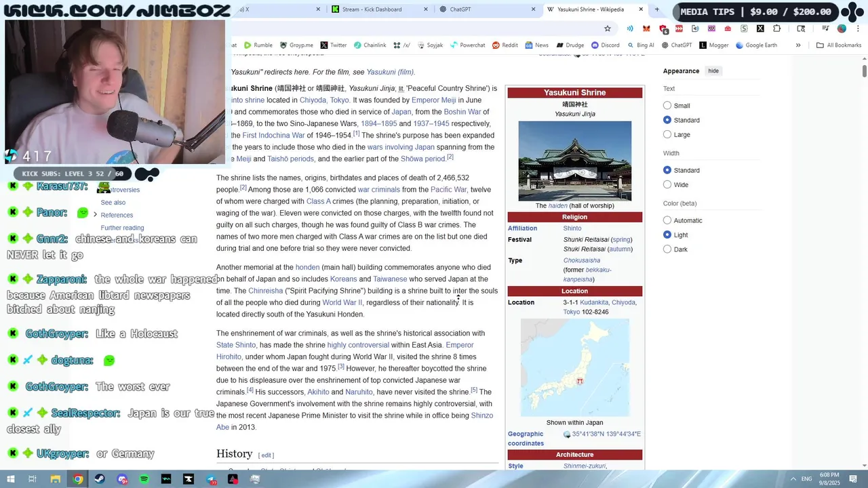
Task: Expand the References section in contents
Action: coord(95,215)
